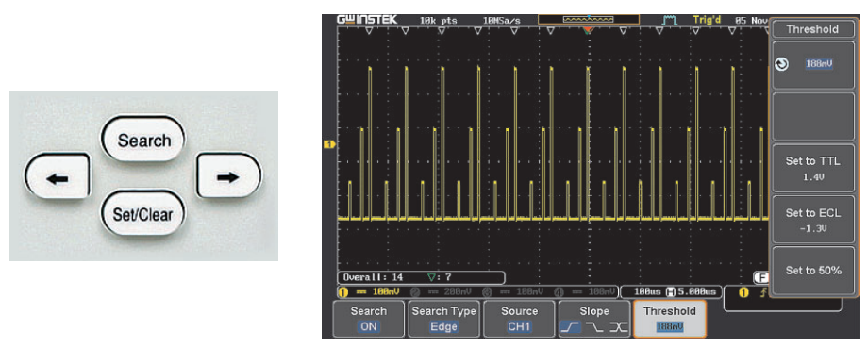868x348 pixels.
Task: Open the Source CH1 menu
Action: (519, 319)
